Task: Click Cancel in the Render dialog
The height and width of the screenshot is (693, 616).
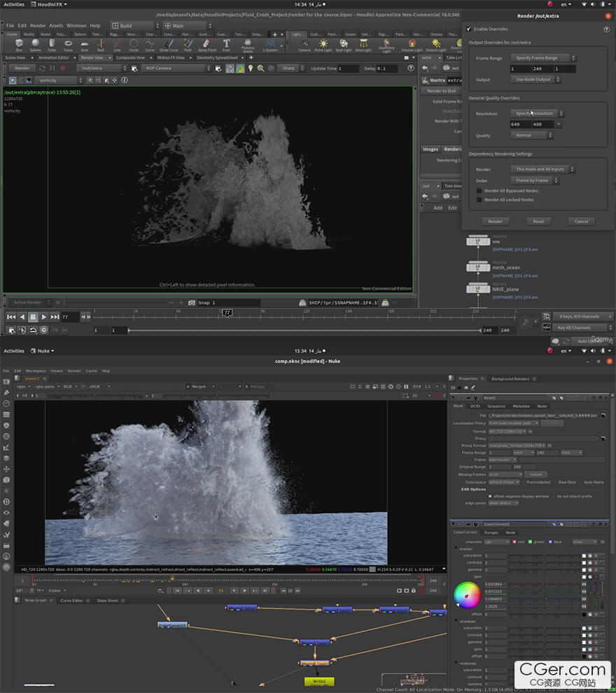Action: pyautogui.click(x=581, y=221)
